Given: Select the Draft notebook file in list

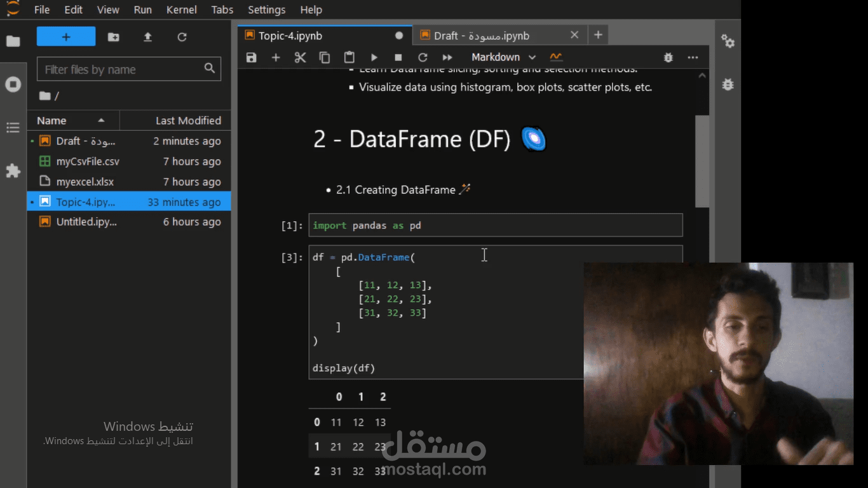Looking at the screenshot, I should coord(129,141).
